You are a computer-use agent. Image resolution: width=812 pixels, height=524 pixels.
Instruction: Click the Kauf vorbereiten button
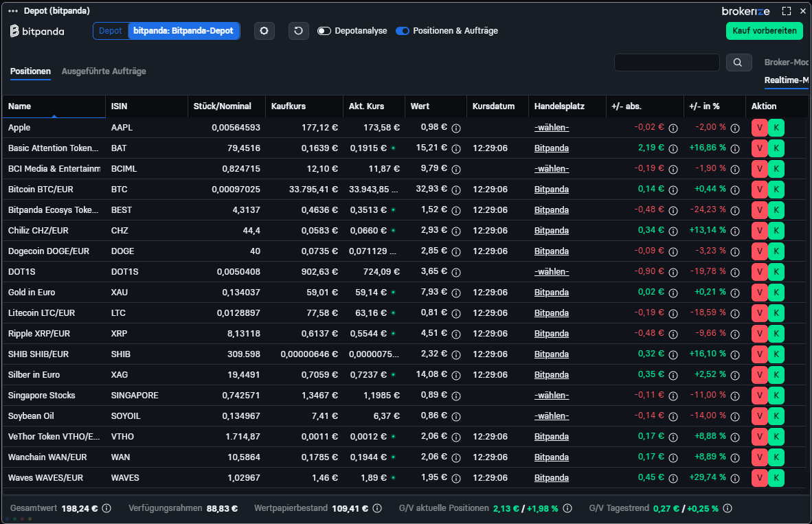(x=765, y=31)
